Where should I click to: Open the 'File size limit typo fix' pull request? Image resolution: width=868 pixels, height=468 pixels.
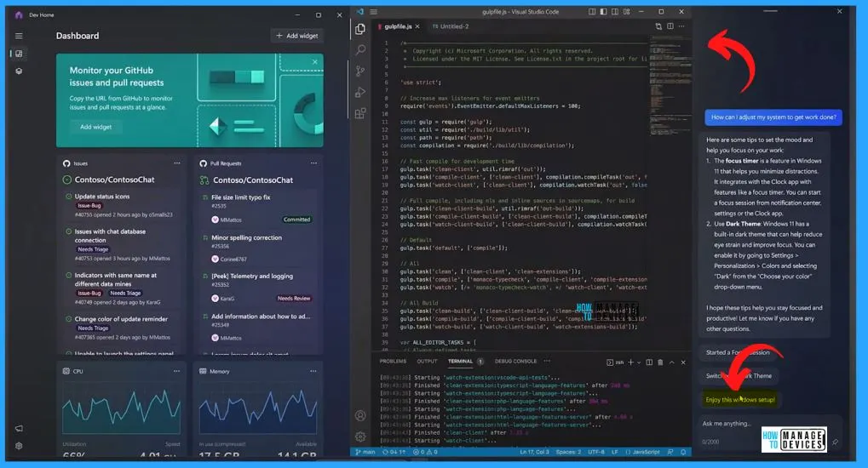241,197
